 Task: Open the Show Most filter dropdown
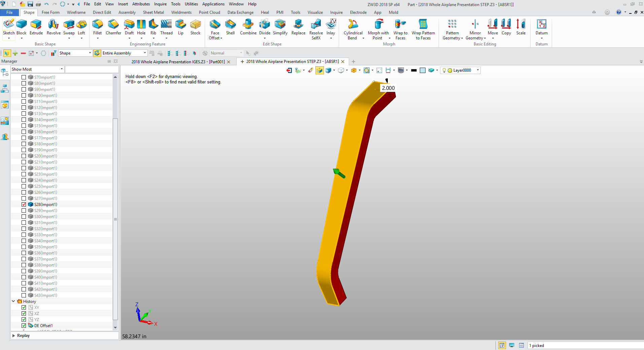(x=37, y=69)
